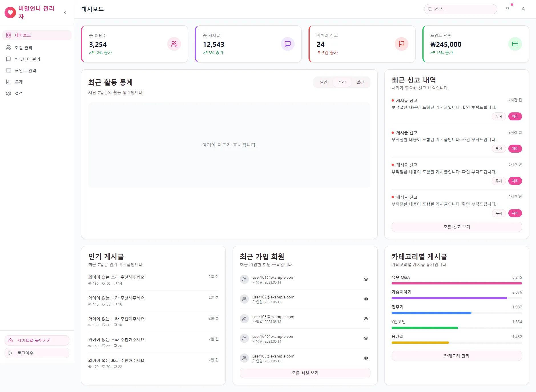Click the 총 게시글 chat bubble icon
536x392 pixels.
[288, 44]
